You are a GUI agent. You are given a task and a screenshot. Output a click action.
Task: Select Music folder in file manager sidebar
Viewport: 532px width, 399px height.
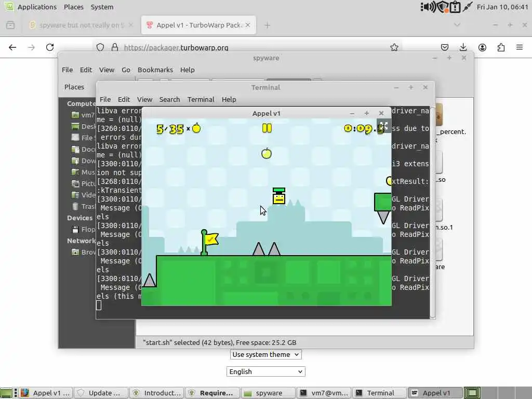coord(84,172)
